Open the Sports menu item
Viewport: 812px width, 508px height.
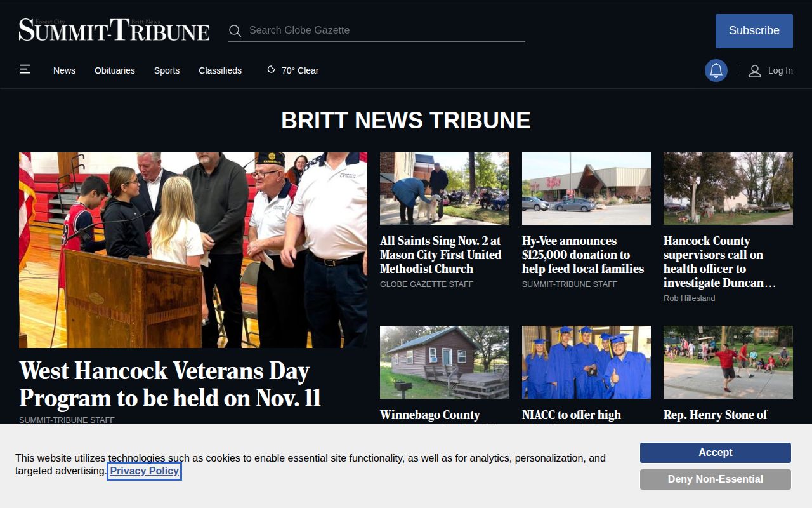tap(167, 70)
